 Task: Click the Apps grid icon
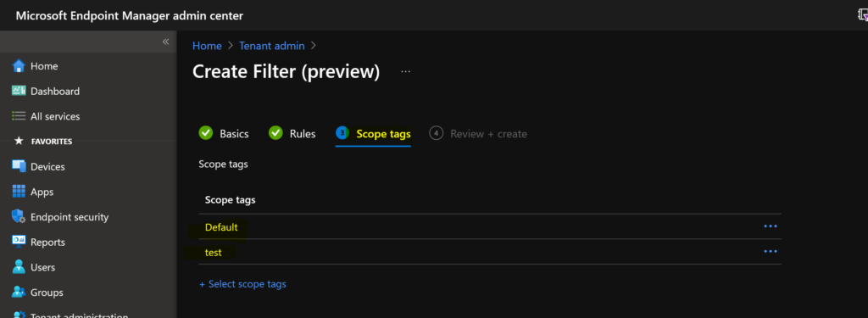[x=19, y=192]
